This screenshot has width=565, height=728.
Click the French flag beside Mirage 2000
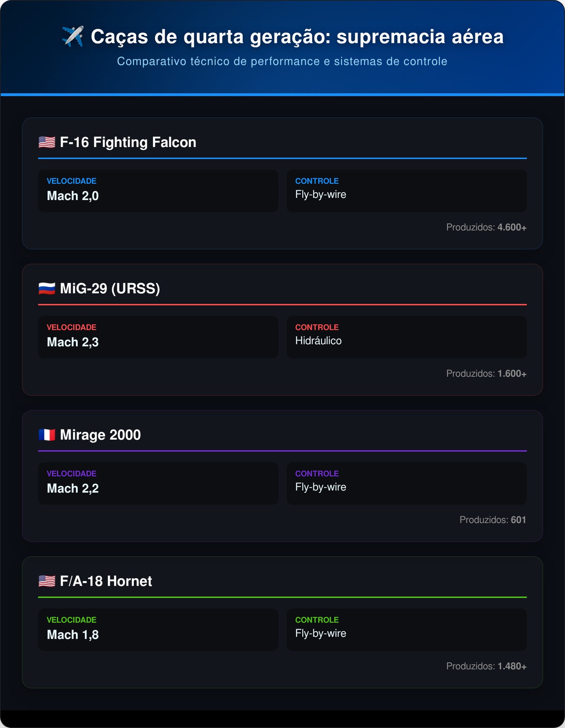click(47, 435)
